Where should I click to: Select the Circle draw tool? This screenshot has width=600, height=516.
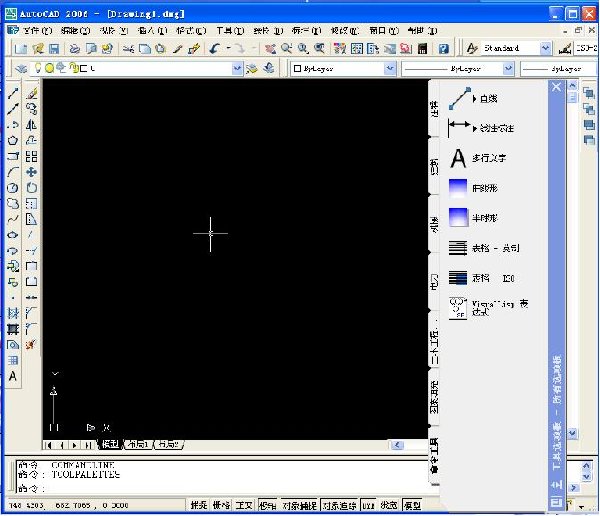13,188
